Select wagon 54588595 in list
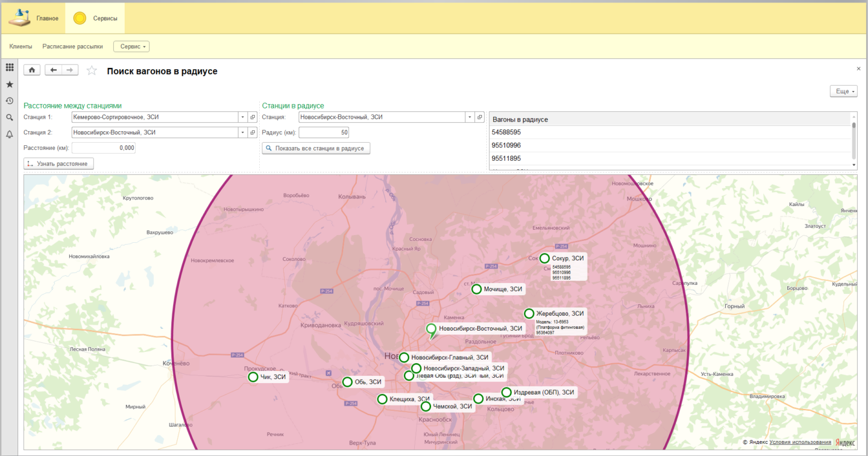 670,132
